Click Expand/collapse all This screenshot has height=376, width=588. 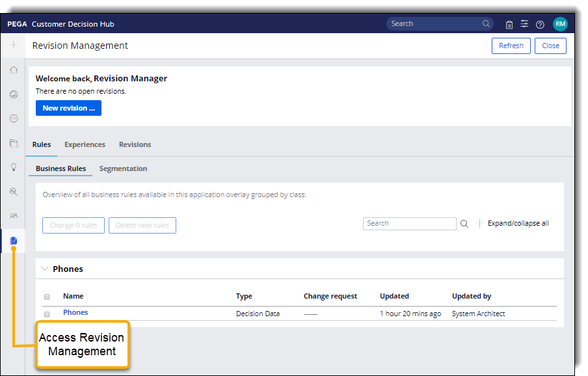point(518,224)
